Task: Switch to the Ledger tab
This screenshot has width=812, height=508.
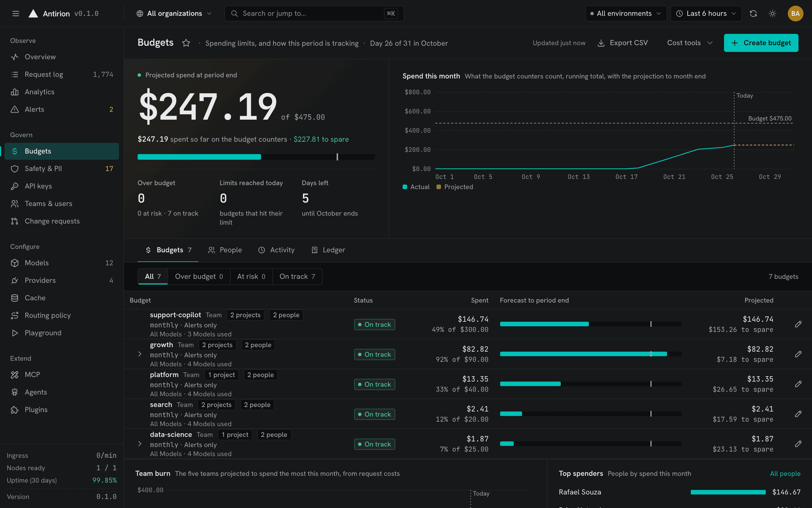Action: coord(328,250)
